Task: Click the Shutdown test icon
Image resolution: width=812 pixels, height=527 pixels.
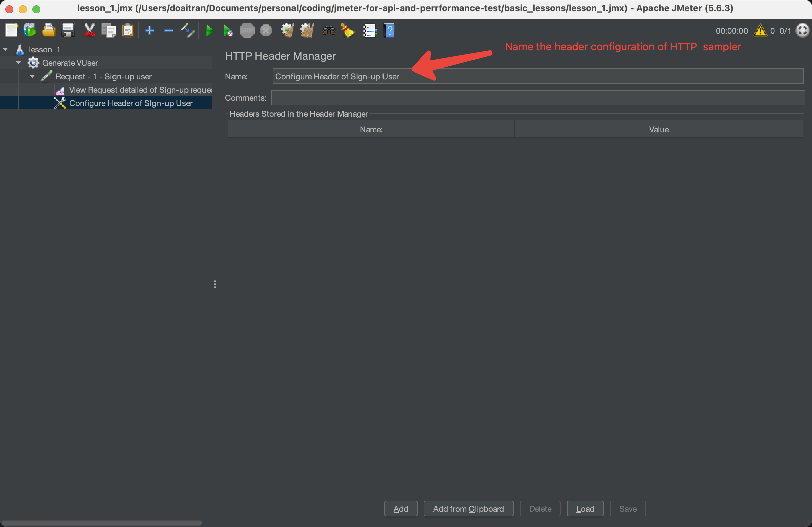Action: [266, 30]
